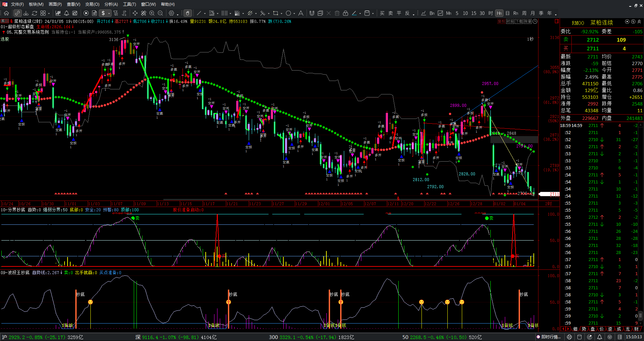
Task: Open the 分析(A) menu
Action: 111,4
